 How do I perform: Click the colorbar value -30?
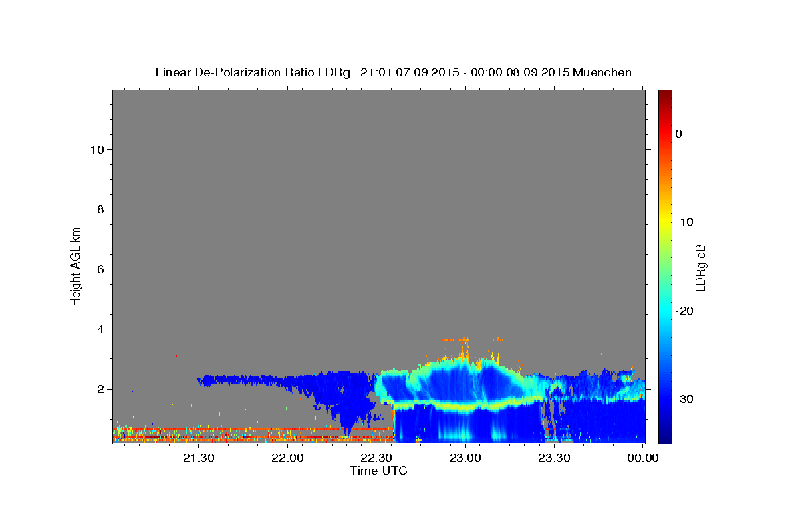point(684,399)
